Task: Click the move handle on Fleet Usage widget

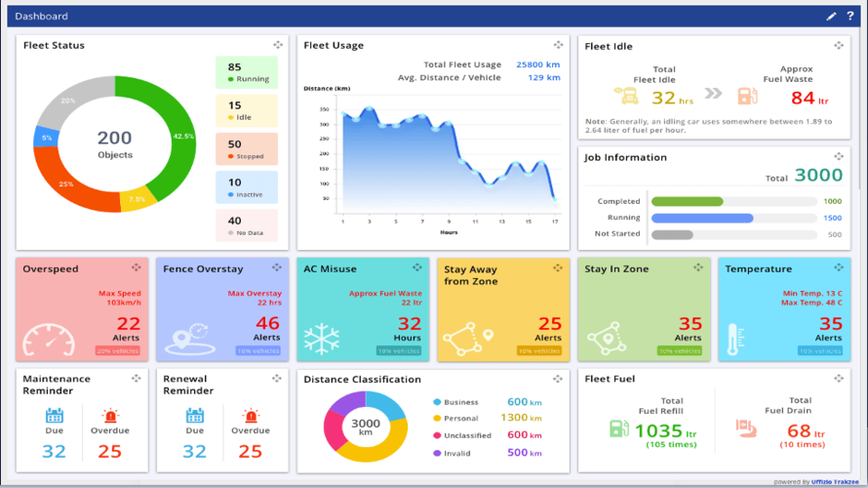Action: point(558,45)
